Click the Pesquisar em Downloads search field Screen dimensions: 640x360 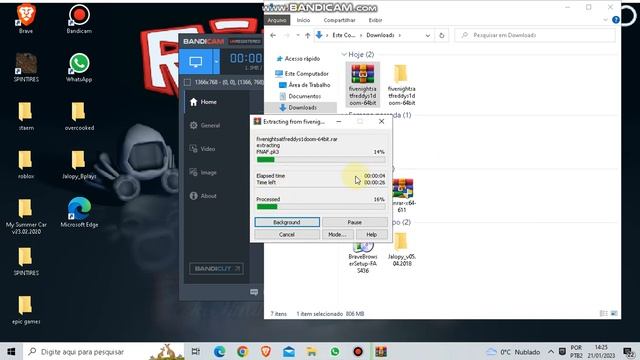pyautogui.click(x=535, y=36)
